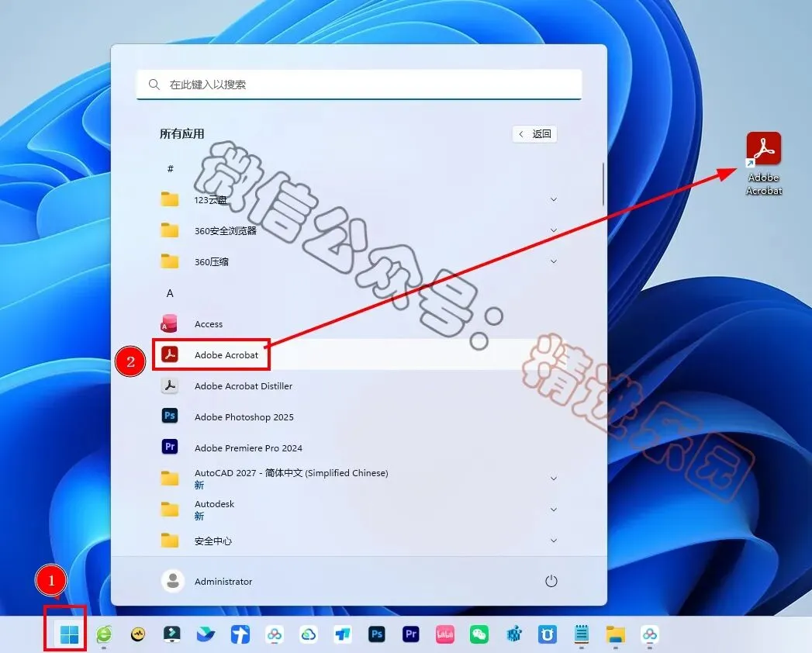Expand the 安全中心 folder chevron
The height and width of the screenshot is (653, 812).
pos(554,541)
